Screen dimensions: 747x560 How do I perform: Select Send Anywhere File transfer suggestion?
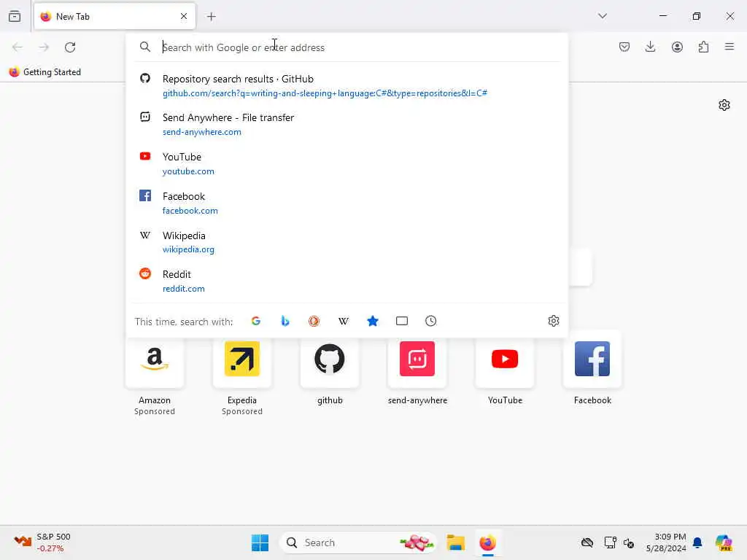pyautogui.click(x=347, y=124)
